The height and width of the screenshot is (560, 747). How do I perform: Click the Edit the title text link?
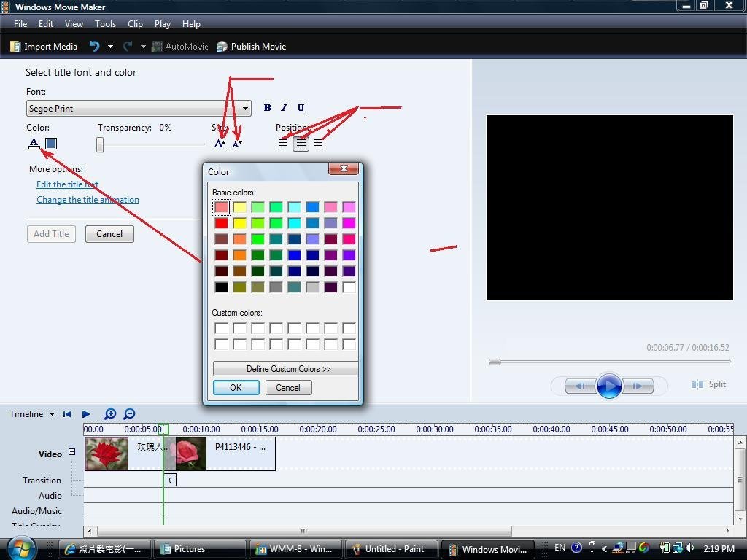click(x=67, y=184)
